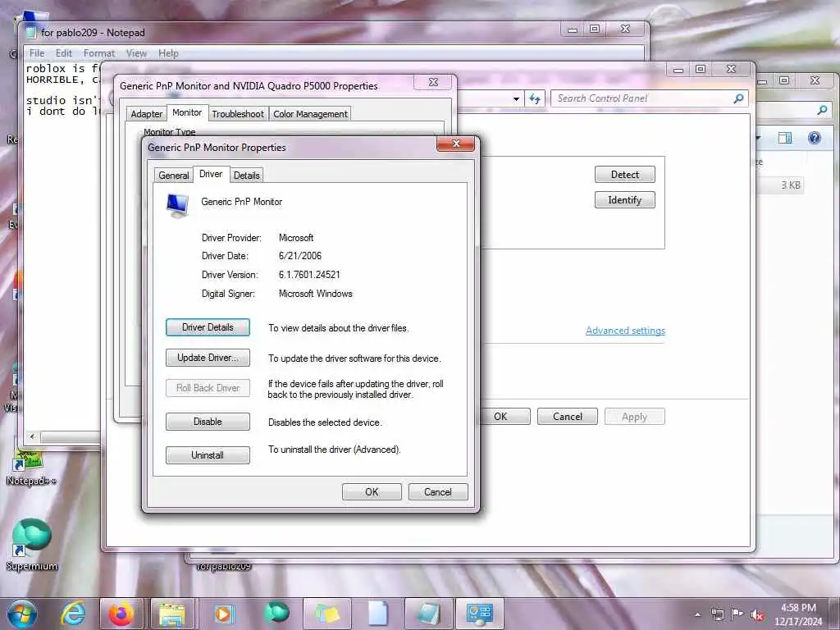This screenshot has height=630, width=840.
Task: Click the Update Driver... button
Action: (x=208, y=358)
